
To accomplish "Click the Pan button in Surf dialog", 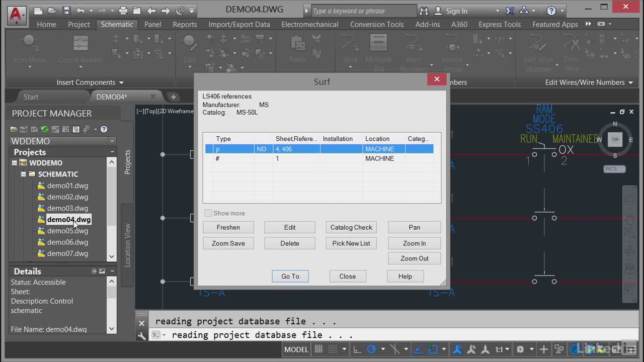I will (415, 227).
